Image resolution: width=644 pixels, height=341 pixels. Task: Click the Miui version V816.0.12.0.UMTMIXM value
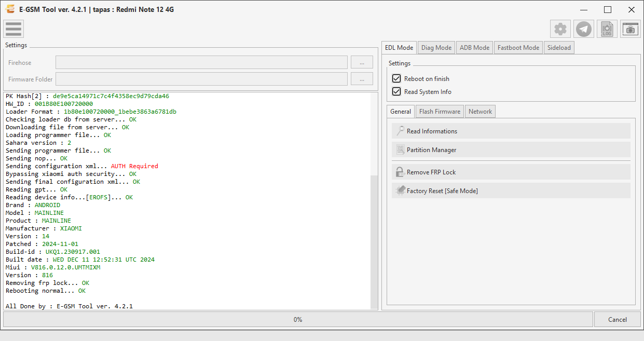tap(65, 267)
